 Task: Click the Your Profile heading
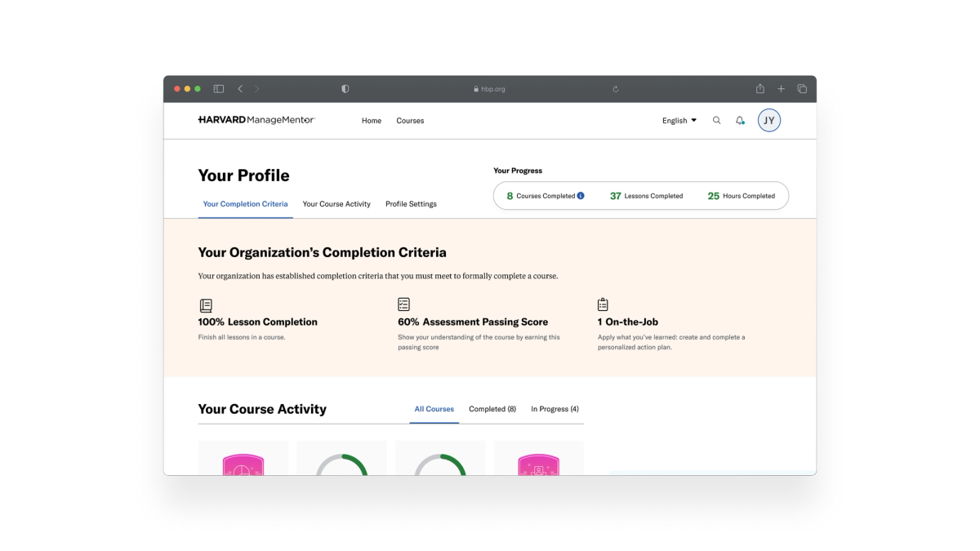click(x=243, y=176)
